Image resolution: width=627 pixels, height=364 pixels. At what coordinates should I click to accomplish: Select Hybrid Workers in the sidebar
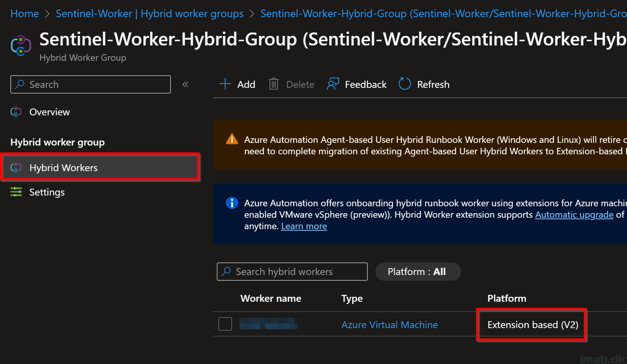click(100, 168)
